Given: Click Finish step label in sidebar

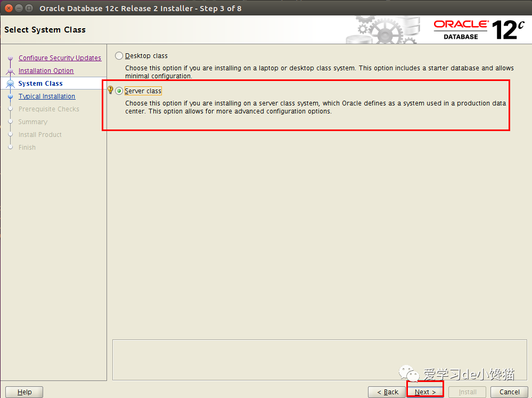Looking at the screenshot, I should click(x=27, y=148).
